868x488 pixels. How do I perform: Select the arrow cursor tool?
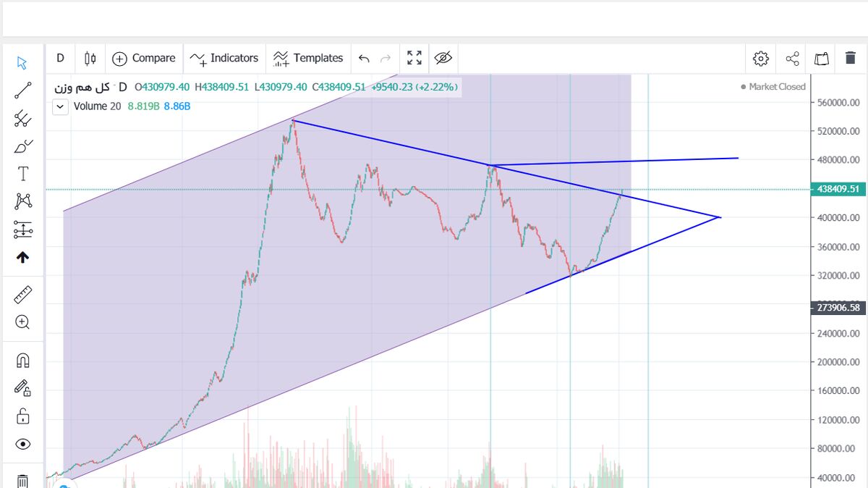(x=22, y=63)
